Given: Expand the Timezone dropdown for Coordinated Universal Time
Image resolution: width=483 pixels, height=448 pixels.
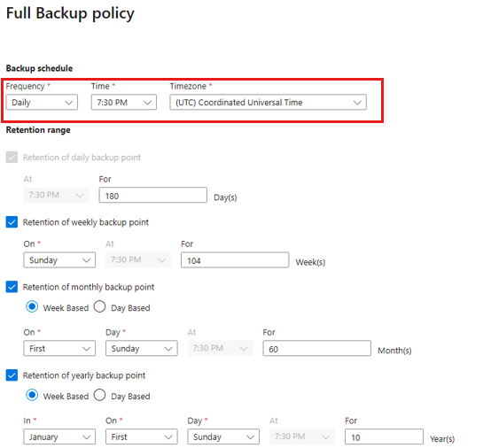Looking at the screenshot, I should 268,102.
